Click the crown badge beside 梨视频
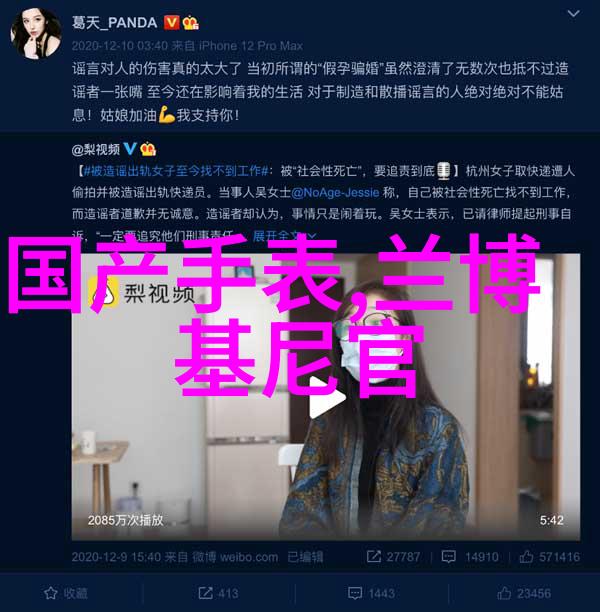Screen dimensions: 600x612 148,149
